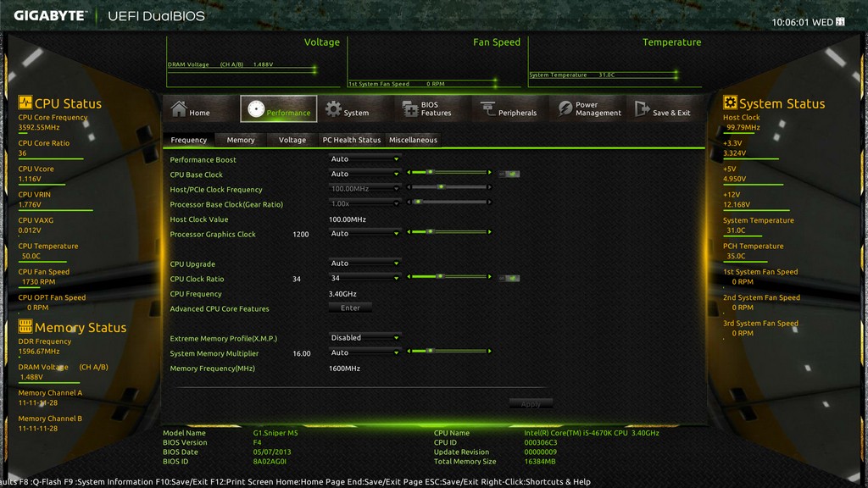This screenshot has width=868, height=488.
Task: Switch to the Voltage tab
Action: [292, 140]
